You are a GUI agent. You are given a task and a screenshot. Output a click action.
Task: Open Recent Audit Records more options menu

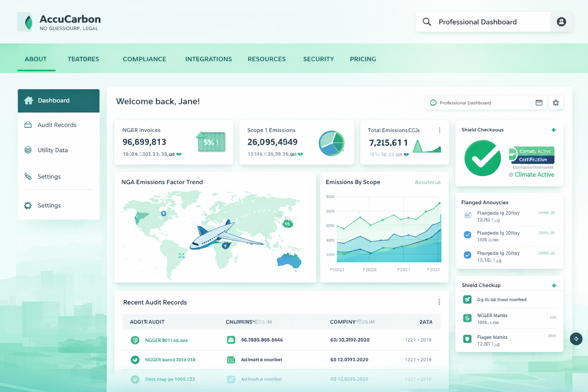click(439, 302)
